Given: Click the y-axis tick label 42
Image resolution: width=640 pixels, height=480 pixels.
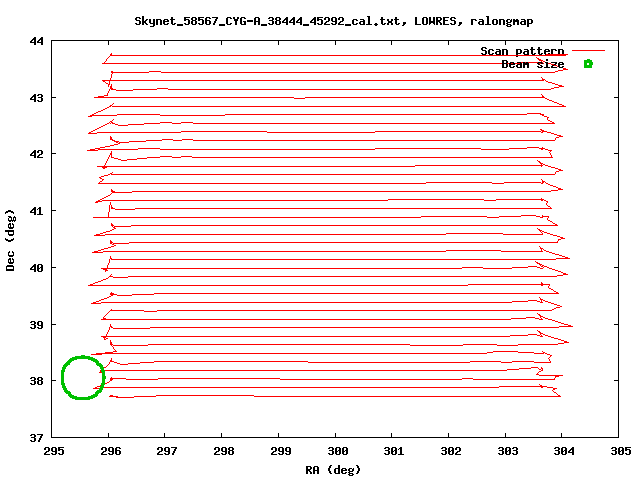Looking at the screenshot, I should [36, 154].
